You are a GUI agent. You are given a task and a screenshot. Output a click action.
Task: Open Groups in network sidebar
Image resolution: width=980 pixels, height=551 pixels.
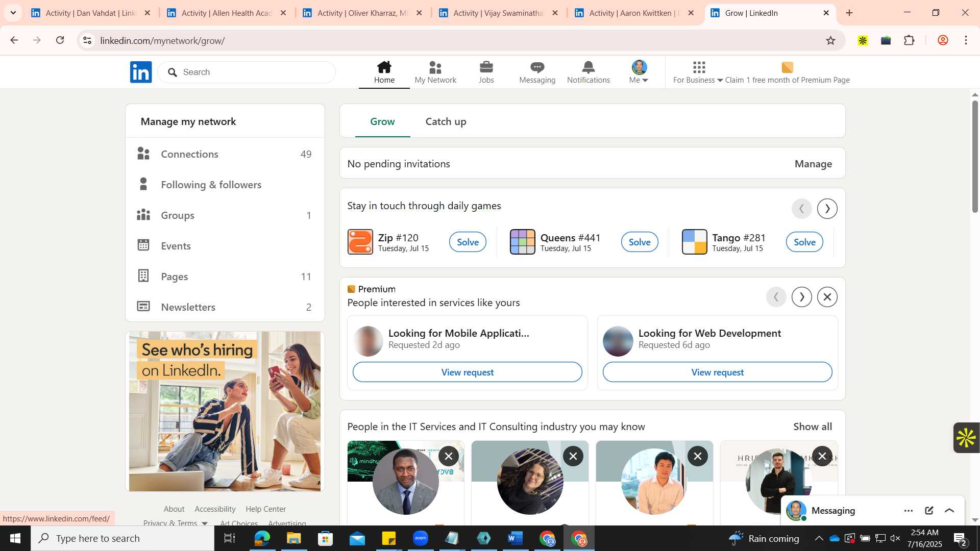[225, 215]
